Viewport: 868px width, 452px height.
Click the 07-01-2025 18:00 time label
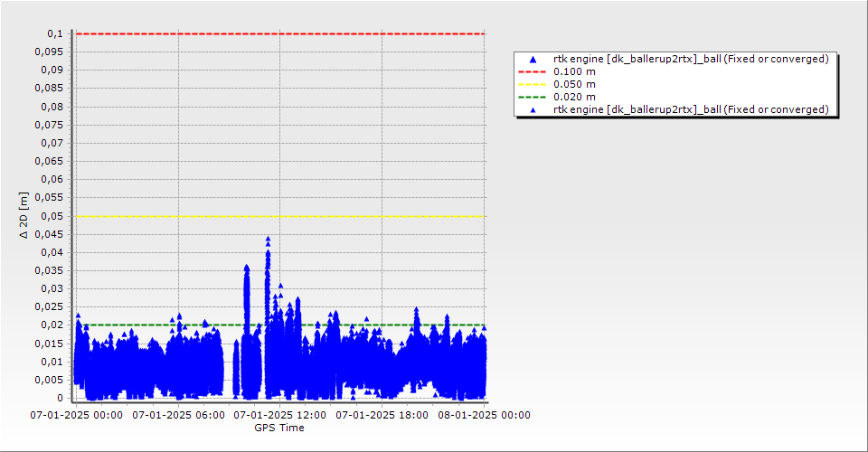point(382,415)
